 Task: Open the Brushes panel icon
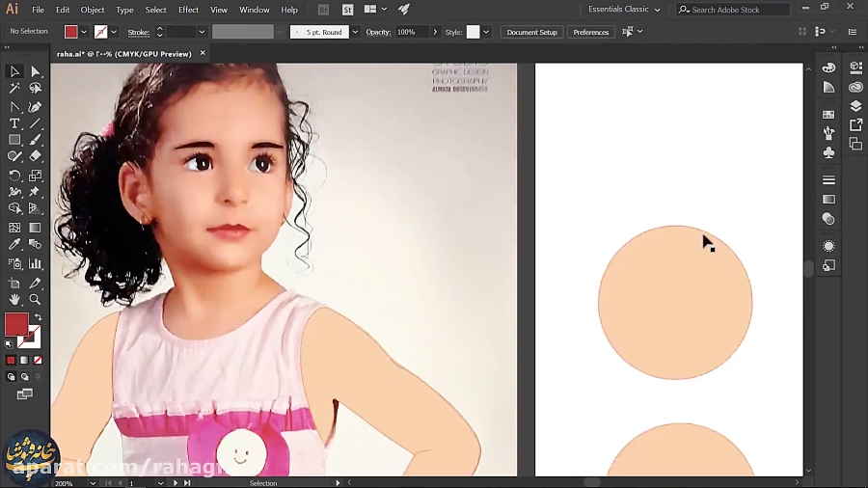(x=828, y=133)
